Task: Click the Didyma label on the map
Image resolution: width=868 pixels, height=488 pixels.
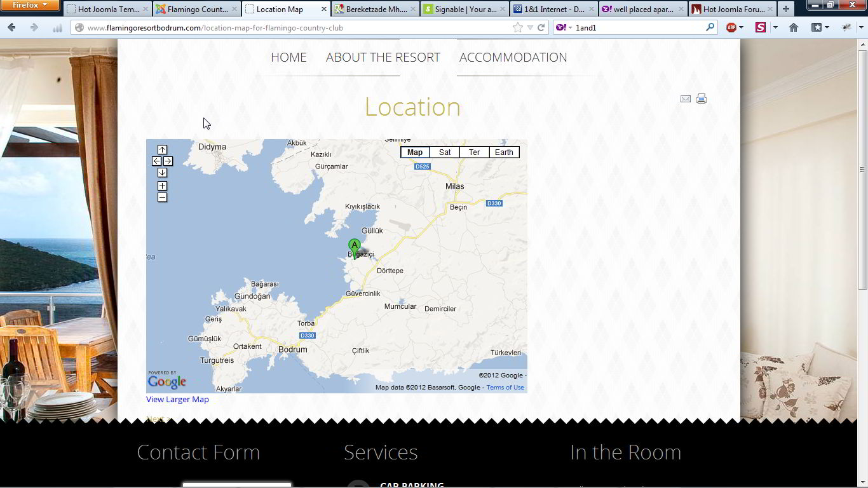Action: click(x=212, y=147)
